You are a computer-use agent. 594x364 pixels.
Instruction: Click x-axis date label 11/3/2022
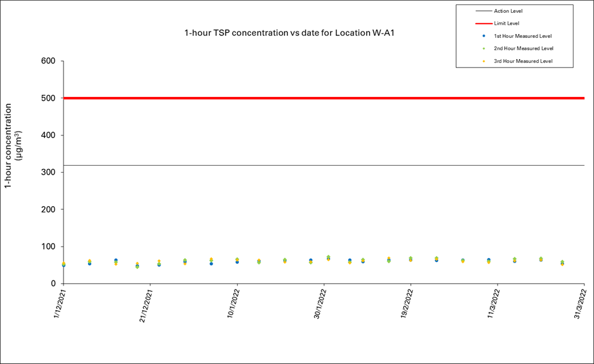493,304
